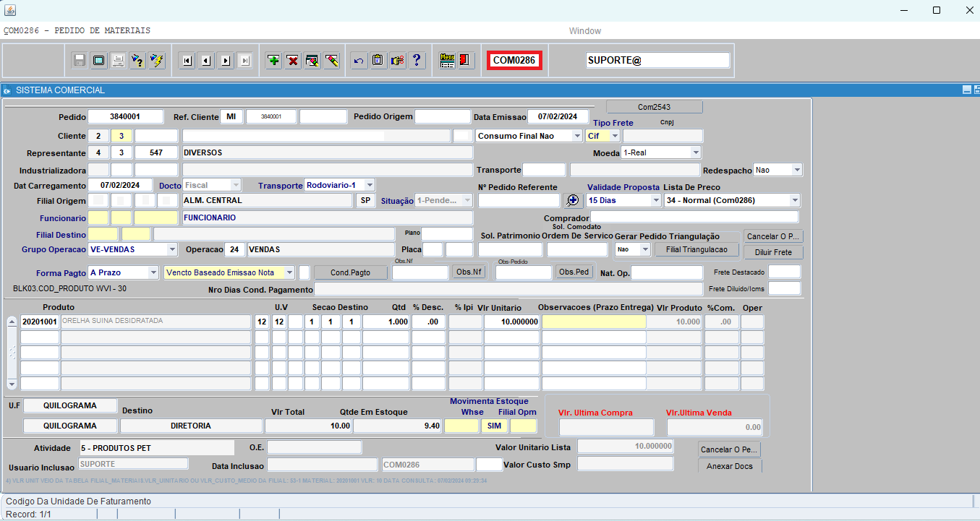
Task: Click the Produto code field 20201001
Action: (x=40, y=322)
